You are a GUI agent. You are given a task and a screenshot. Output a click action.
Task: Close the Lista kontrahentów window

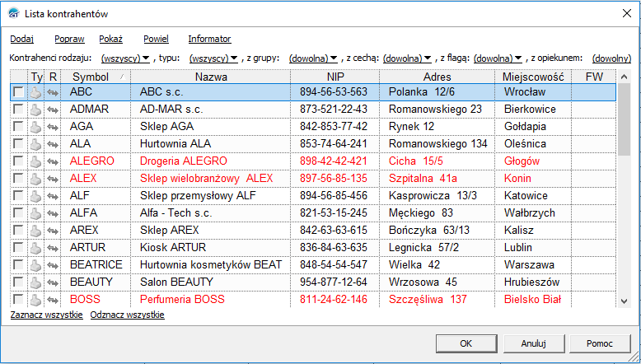click(x=627, y=13)
